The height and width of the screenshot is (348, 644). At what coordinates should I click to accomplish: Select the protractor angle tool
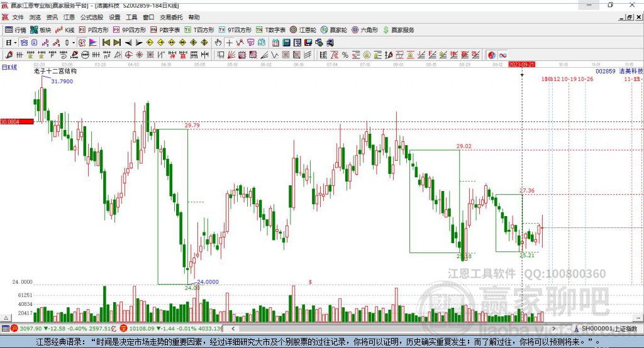(x=118, y=55)
